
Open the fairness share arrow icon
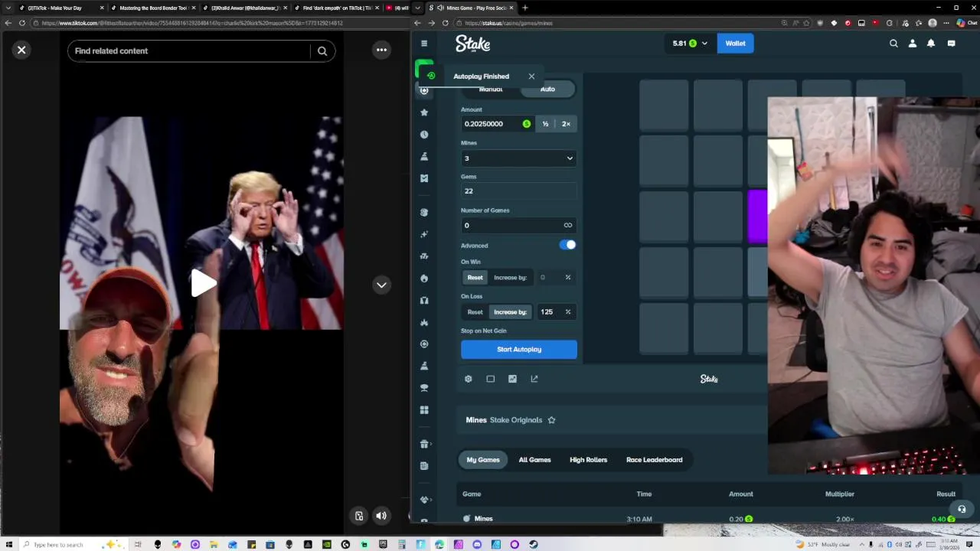point(534,379)
